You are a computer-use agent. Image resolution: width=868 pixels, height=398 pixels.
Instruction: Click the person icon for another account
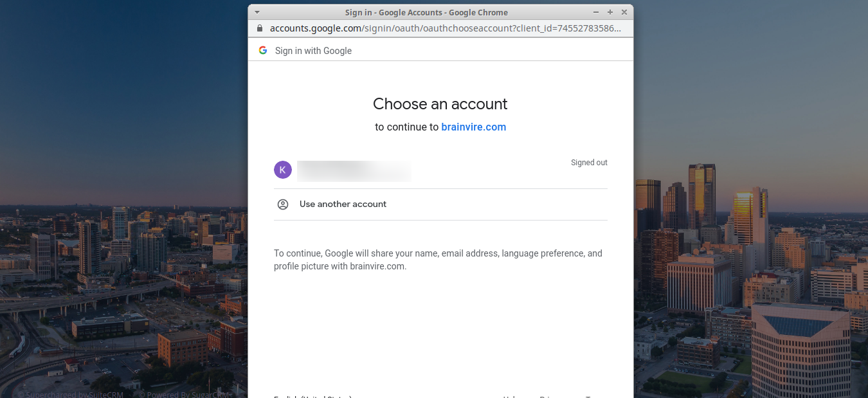[x=283, y=204]
